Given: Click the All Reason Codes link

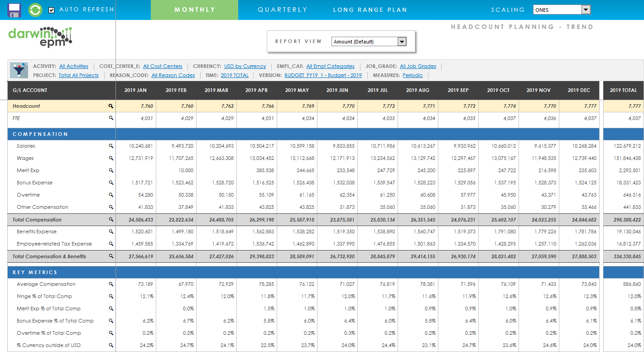Looking at the screenshot, I should [173, 75].
